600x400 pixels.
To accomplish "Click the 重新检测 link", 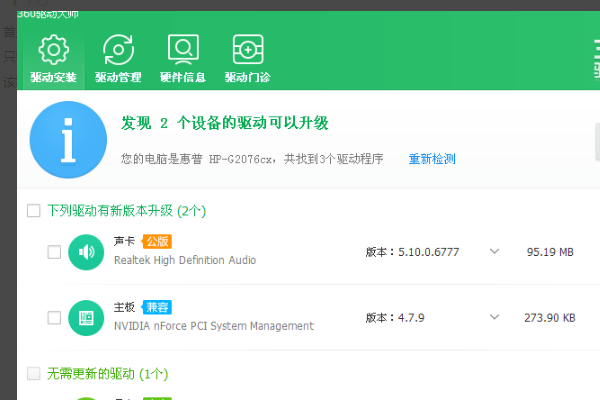I will point(431,159).
